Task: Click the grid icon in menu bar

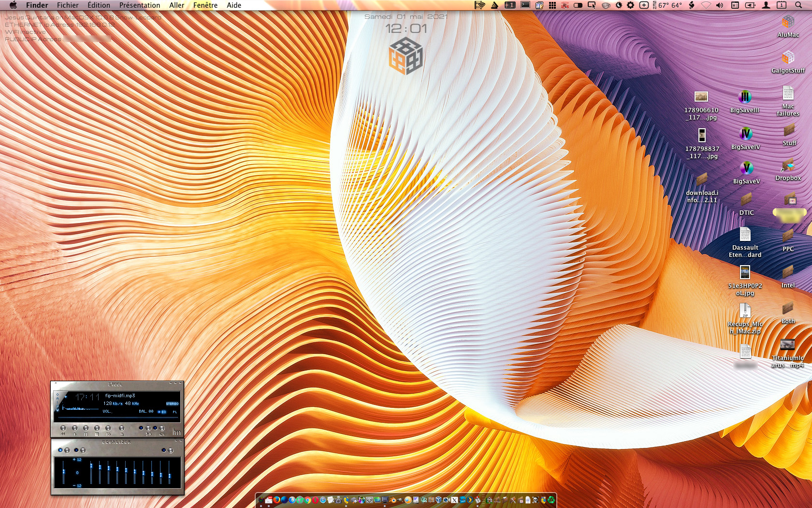Action: [x=552, y=5]
